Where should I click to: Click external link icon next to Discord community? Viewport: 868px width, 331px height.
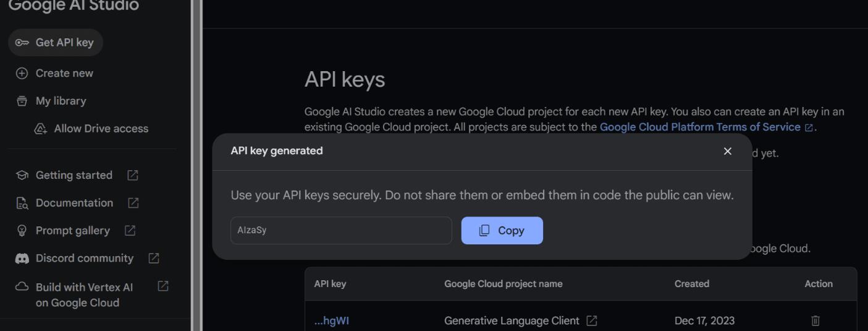pos(154,258)
